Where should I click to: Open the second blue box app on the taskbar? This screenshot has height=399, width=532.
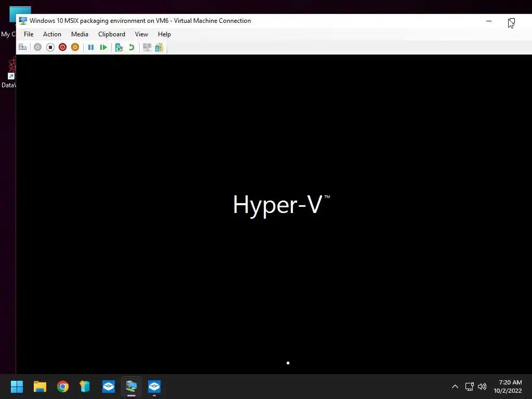pos(154,387)
